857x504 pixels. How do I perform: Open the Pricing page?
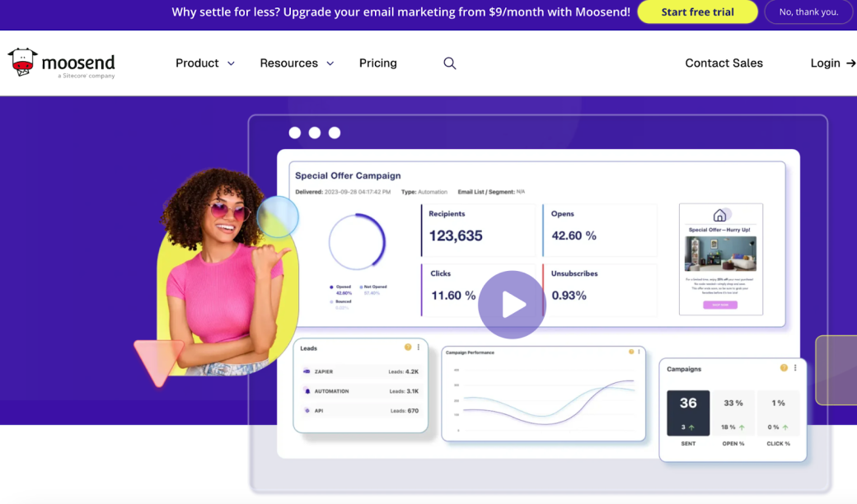377,63
